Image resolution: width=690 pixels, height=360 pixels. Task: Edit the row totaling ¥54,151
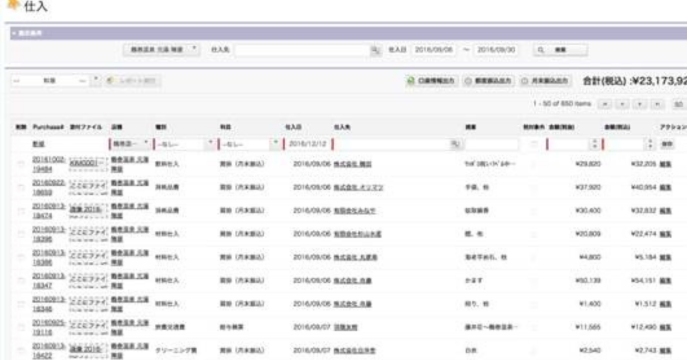coord(665,281)
